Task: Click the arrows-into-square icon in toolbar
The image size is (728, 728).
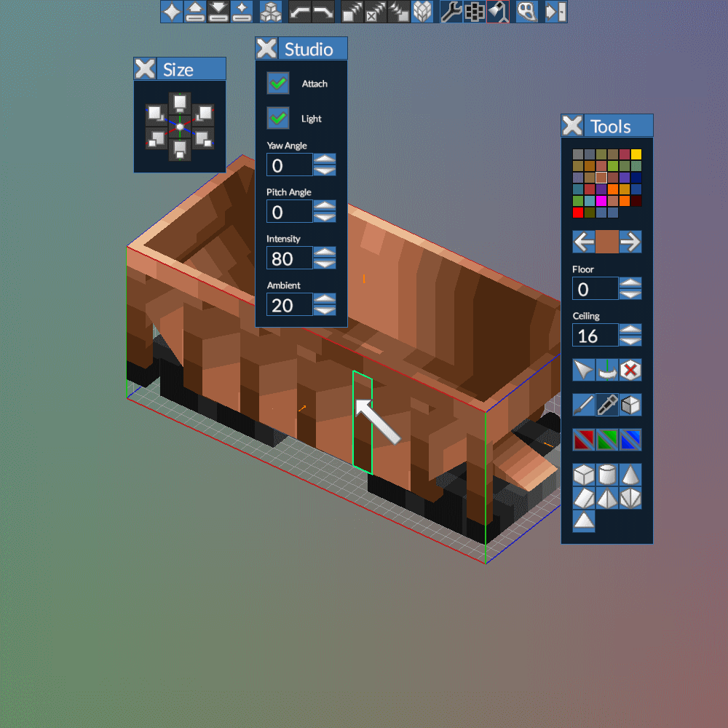Action: [x=399, y=12]
